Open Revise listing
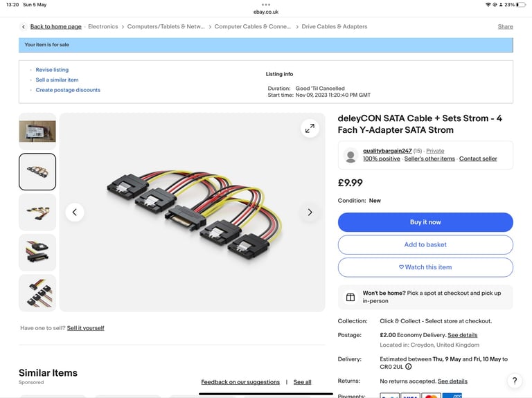The image size is (532, 398). (52, 69)
